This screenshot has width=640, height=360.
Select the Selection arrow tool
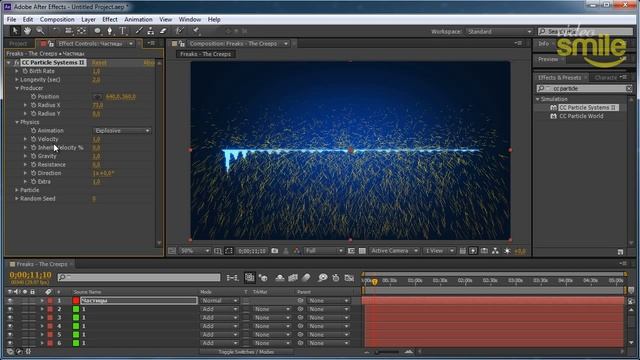pyautogui.click(x=15, y=31)
